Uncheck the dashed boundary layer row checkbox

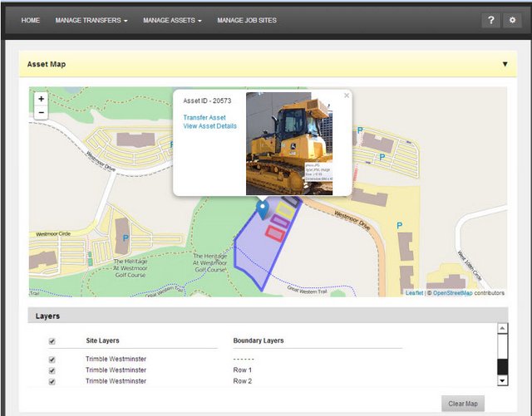pyautogui.click(x=52, y=360)
